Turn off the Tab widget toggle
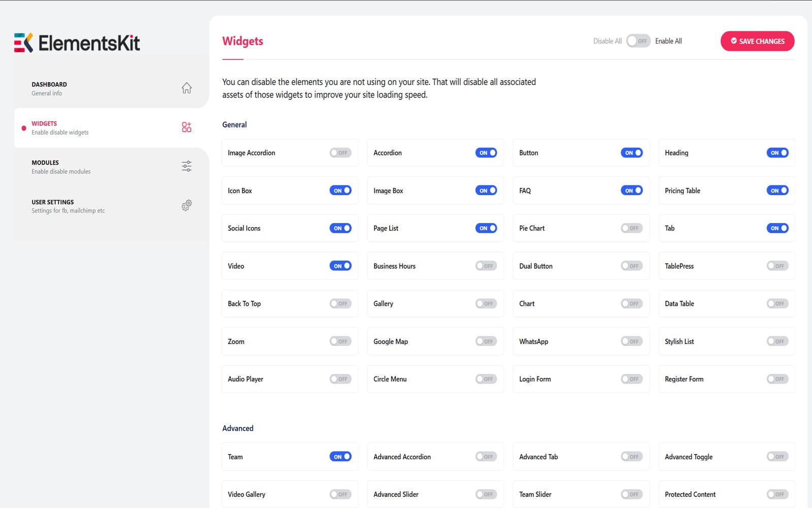Screen dimensions: 812x508 coord(777,228)
